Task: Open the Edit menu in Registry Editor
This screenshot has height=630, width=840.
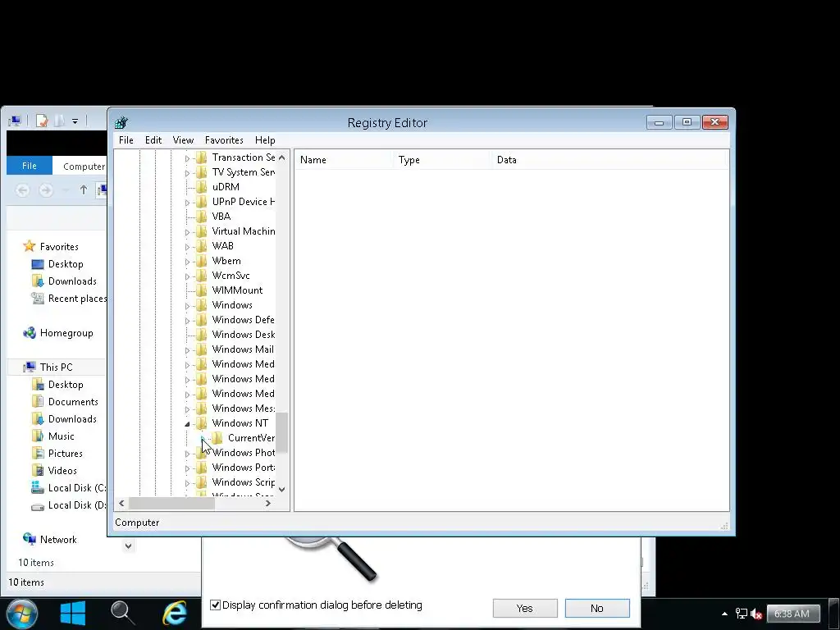Action: coord(153,139)
